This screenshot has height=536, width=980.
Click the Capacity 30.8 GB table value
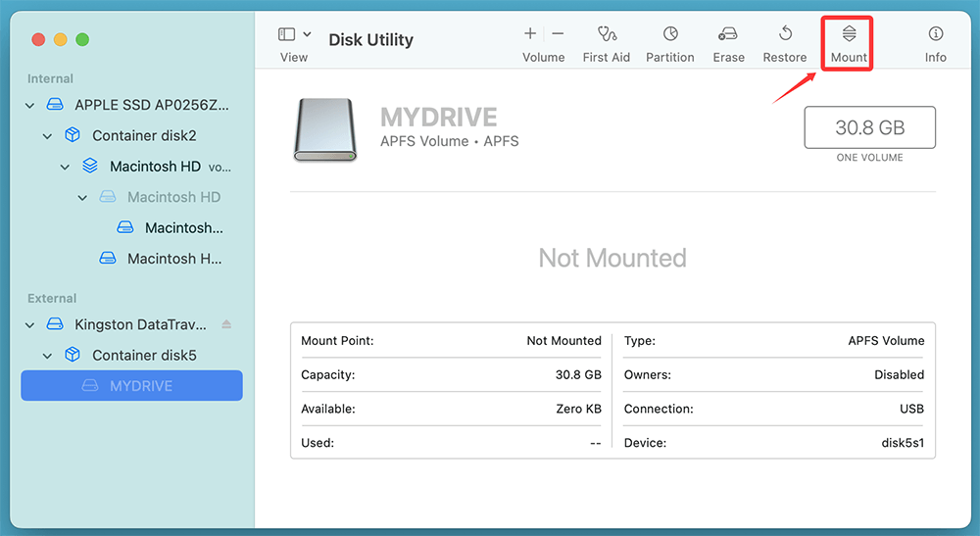(578, 375)
